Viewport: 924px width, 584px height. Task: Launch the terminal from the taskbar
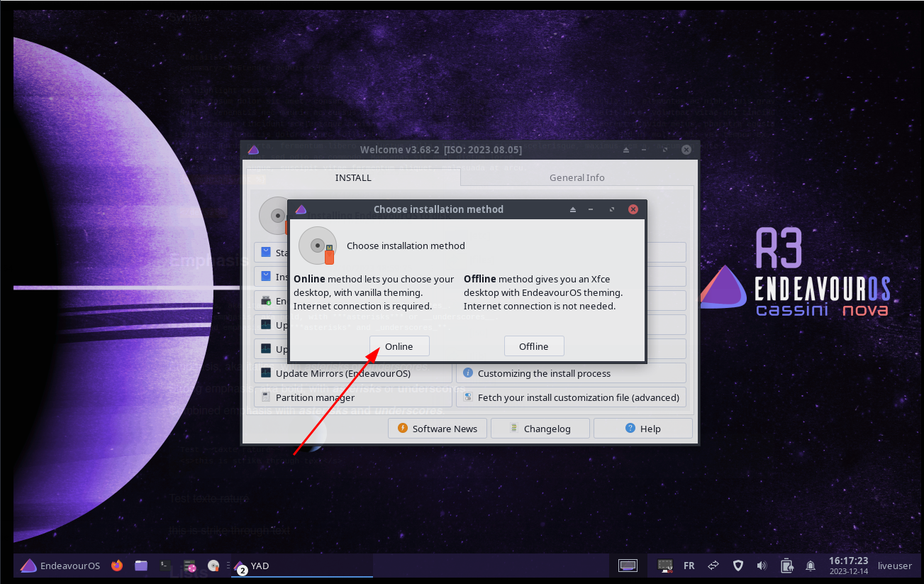(165, 566)
